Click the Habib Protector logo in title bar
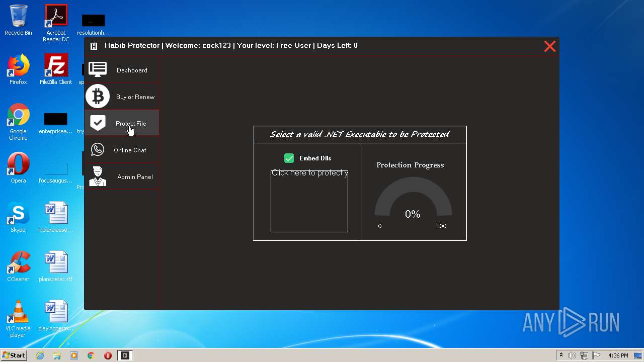 coord(94,46)
